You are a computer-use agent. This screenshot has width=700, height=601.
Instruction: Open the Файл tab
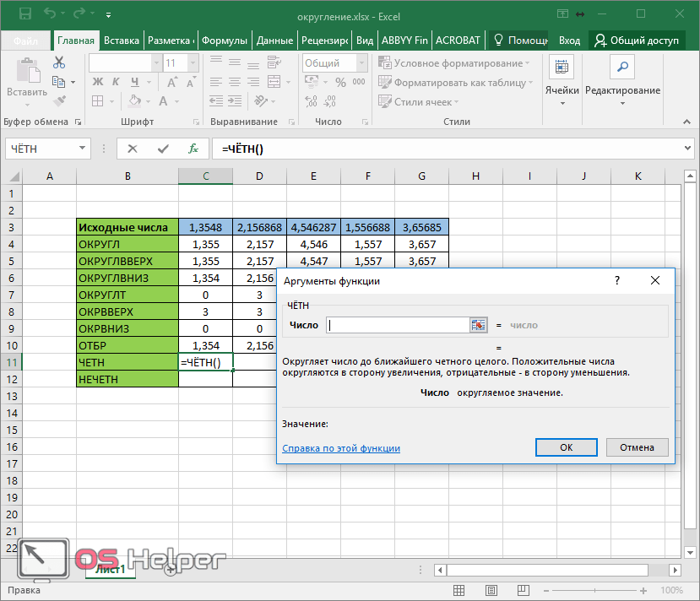pyautogui.click(x=25, y=41)
